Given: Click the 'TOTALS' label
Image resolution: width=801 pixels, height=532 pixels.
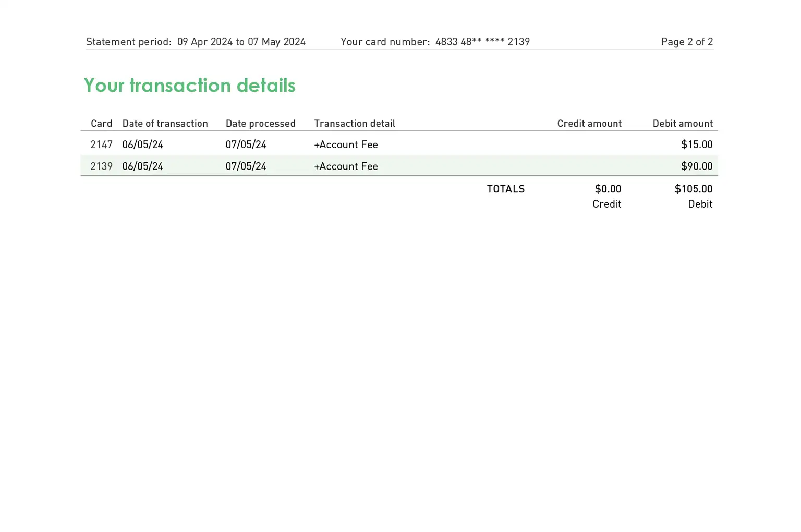Looking at the screenshot, I should (x=506, y=189).
